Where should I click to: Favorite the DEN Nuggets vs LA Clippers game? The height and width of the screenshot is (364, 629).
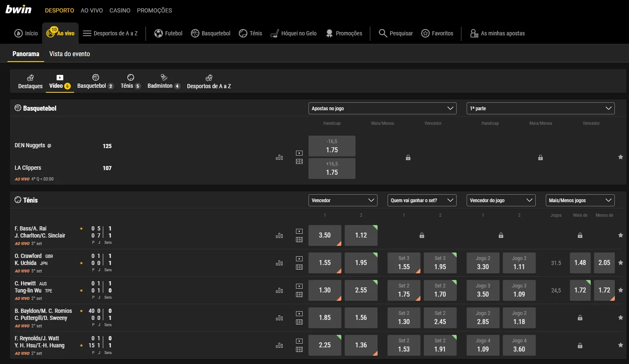[620, 157]
